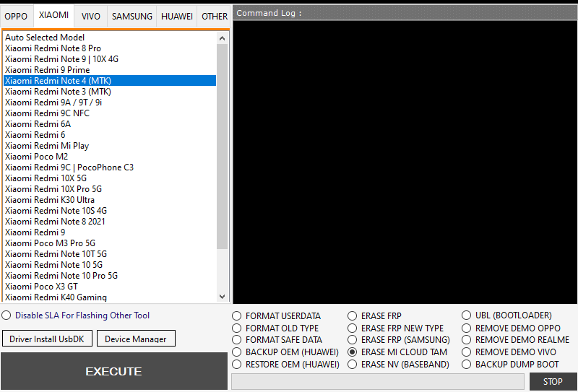Switch to the OPPO tab

point(16,16)
